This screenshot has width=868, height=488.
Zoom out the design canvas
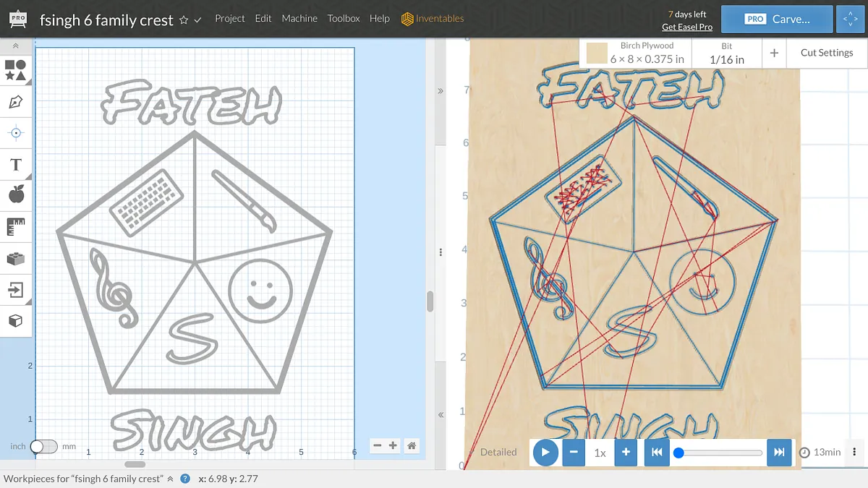(x=378, y=446)
